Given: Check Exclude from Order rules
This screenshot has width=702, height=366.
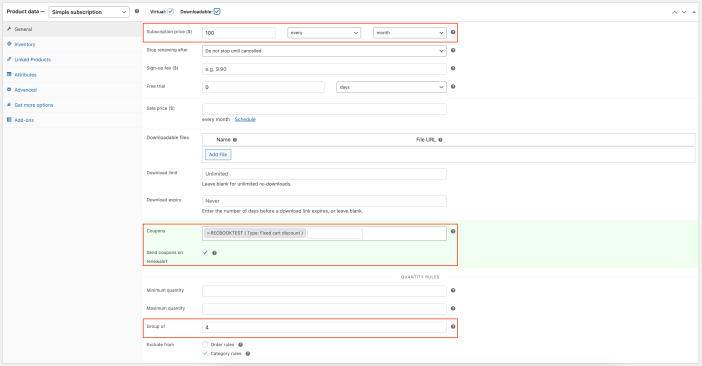Looking at the screenshot, I should click(205, 345).
